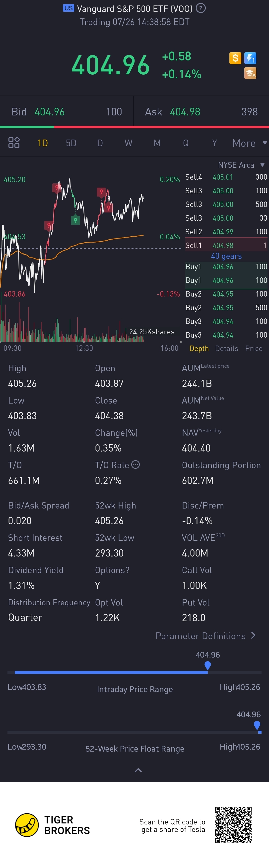The height and width of the screenshot is (868, 269).
Task: Select the W weekly chart period
Action: (128, 143)
